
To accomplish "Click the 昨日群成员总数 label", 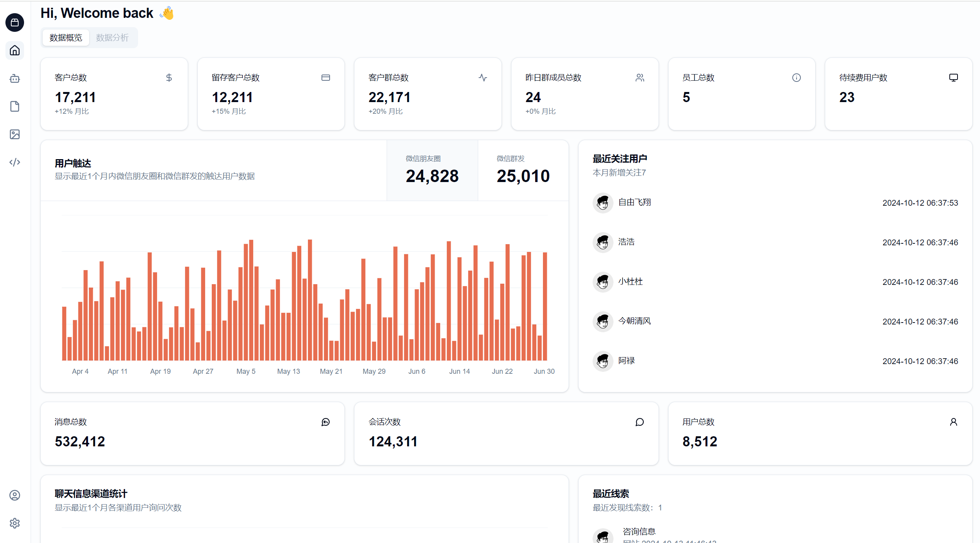I will click(553, 78).
